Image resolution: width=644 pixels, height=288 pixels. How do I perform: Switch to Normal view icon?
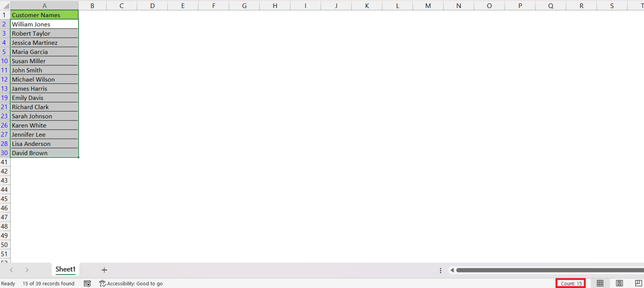pyautogui.click(x=600, y=283)
